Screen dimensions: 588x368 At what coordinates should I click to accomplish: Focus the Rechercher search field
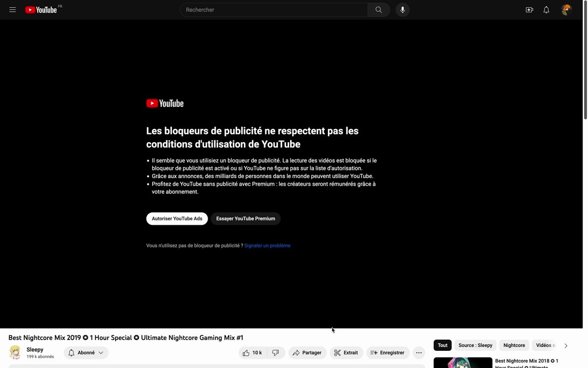coord(274,10)
